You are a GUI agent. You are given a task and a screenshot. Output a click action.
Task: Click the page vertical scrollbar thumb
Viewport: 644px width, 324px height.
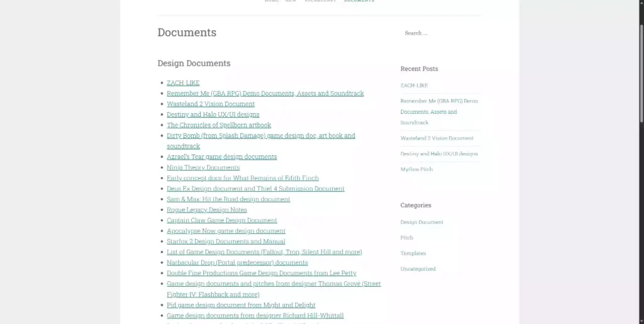pos(641,73)
